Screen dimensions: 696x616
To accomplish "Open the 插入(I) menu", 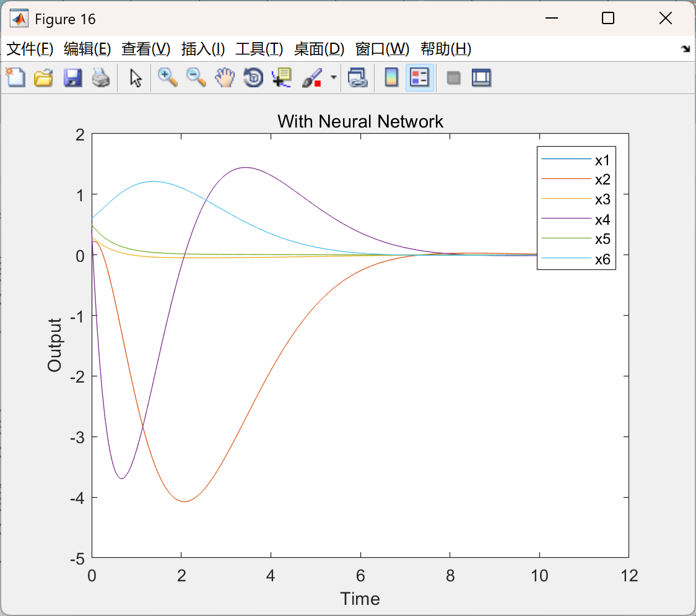I will click(203, 49).
